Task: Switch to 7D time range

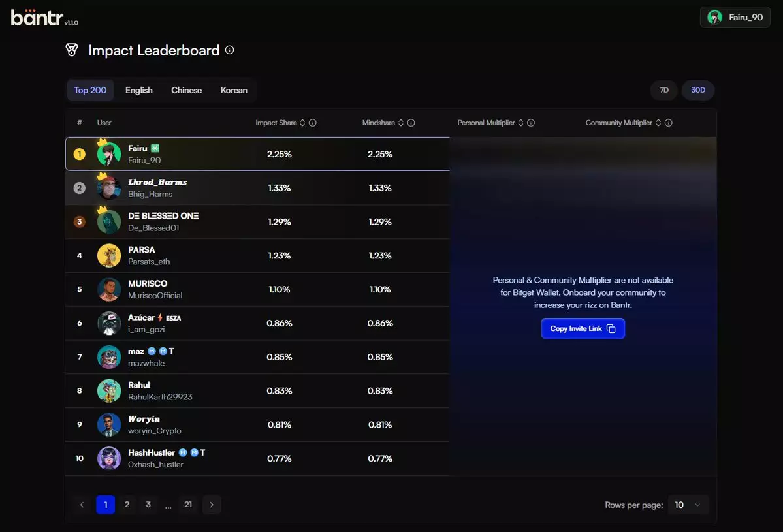Action: pos(663,90)
